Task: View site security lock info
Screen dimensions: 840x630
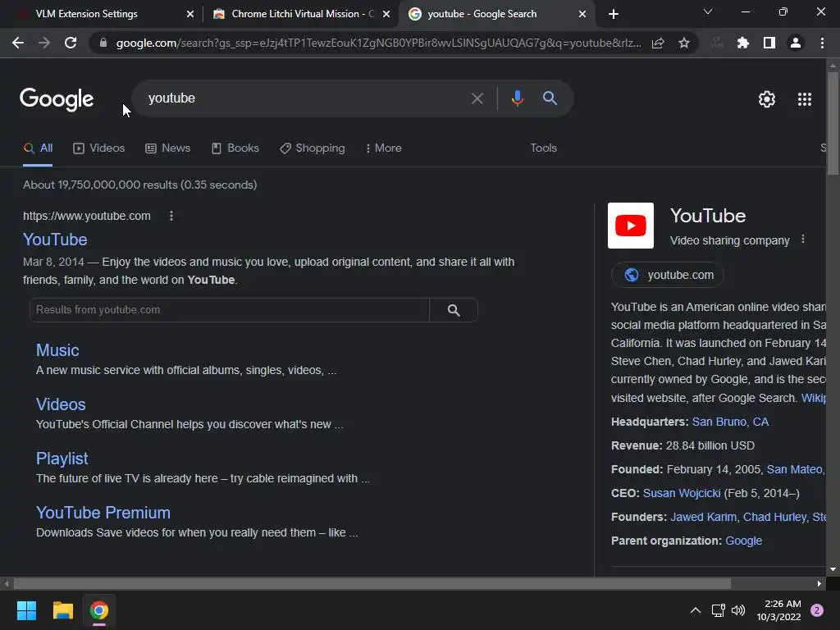Action: 103,43
